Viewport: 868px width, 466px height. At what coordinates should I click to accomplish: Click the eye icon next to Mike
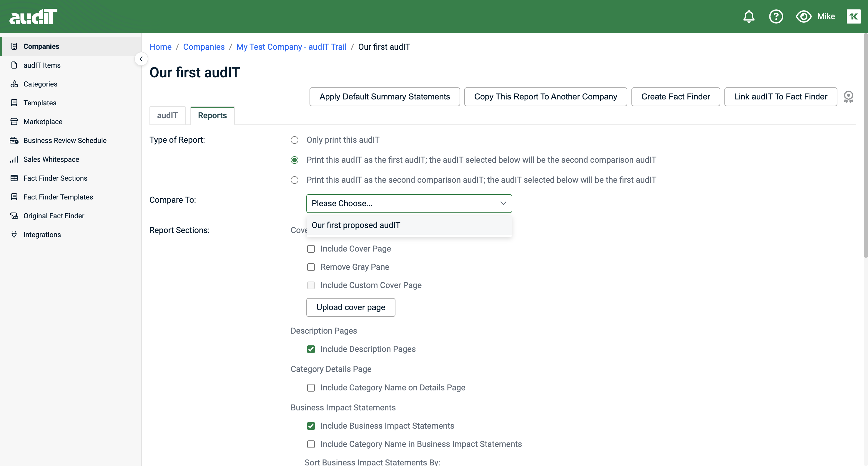click(804, 16)
